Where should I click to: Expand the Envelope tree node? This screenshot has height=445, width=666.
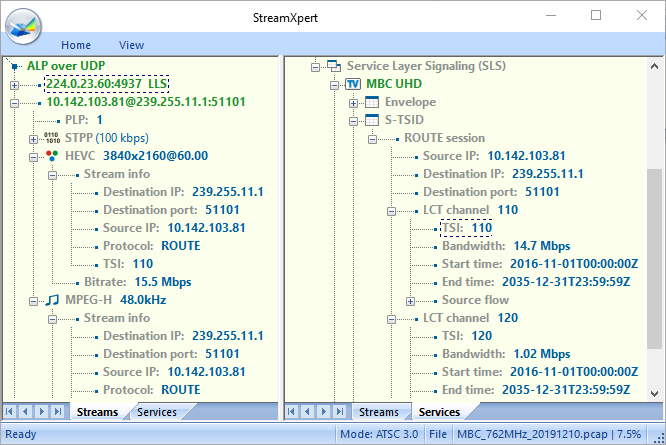(353, 102)
